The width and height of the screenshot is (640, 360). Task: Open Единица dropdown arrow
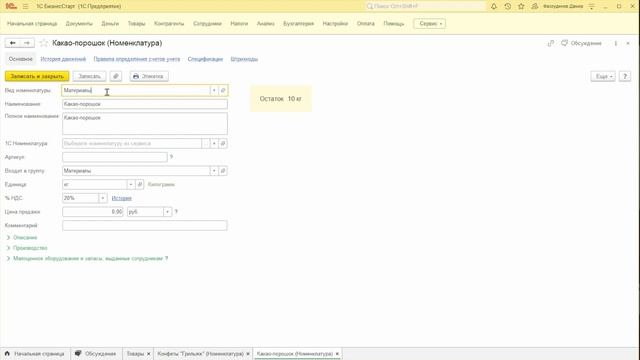(x=131, y=184)
